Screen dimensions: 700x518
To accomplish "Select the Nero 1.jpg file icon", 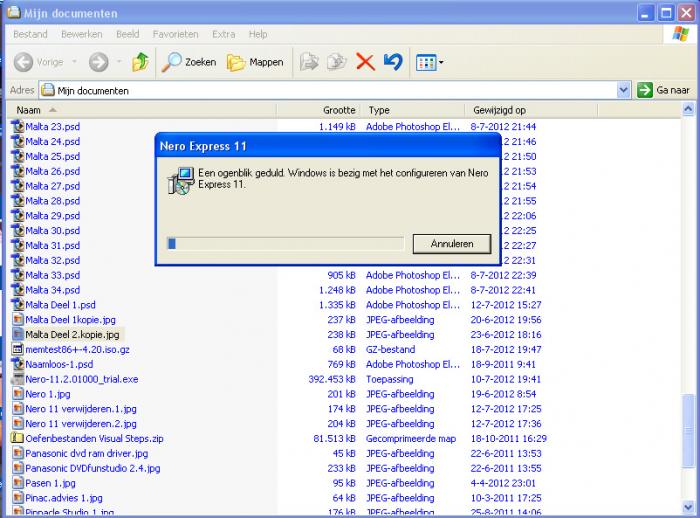I will pos(18,394).
